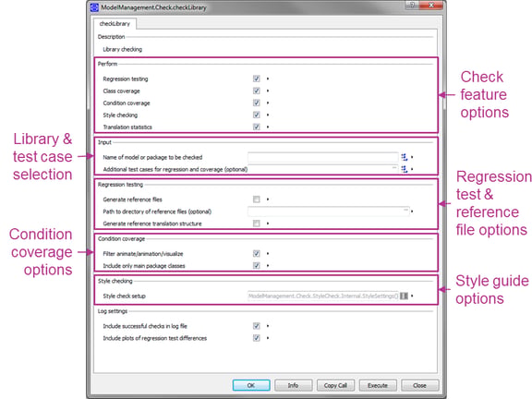The width and height of the screenshot is (532, 399).
Task: Select the checkLibrary tab
Action: 115,24
